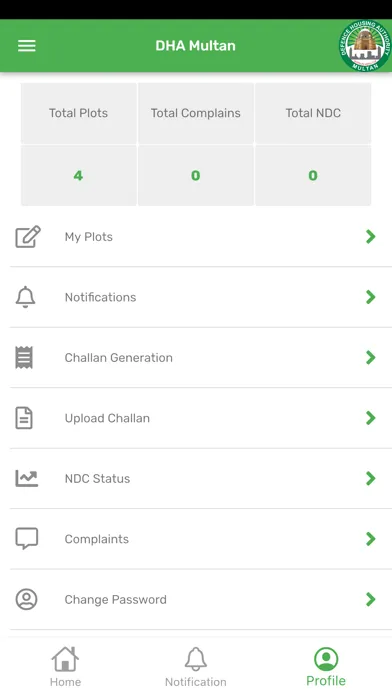
Task: Open Complaints via its green chevron
Action: pyautogui.click(x=371, y=538)
